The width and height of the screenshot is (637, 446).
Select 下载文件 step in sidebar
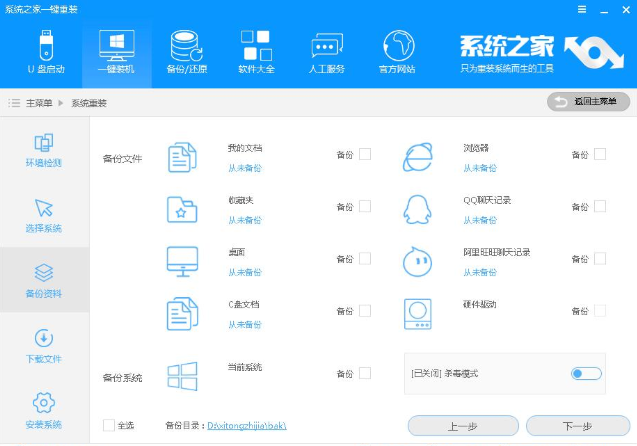pos(44,346)
